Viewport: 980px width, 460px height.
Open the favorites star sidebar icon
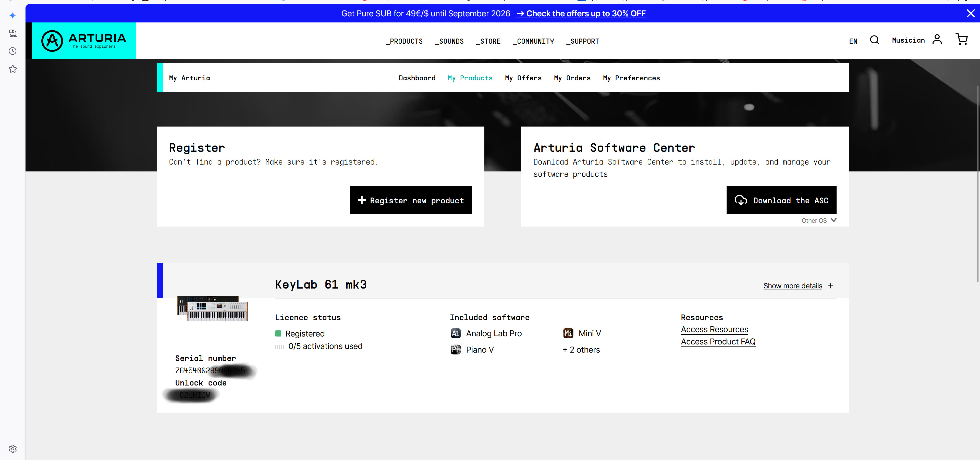click(13, 69)
